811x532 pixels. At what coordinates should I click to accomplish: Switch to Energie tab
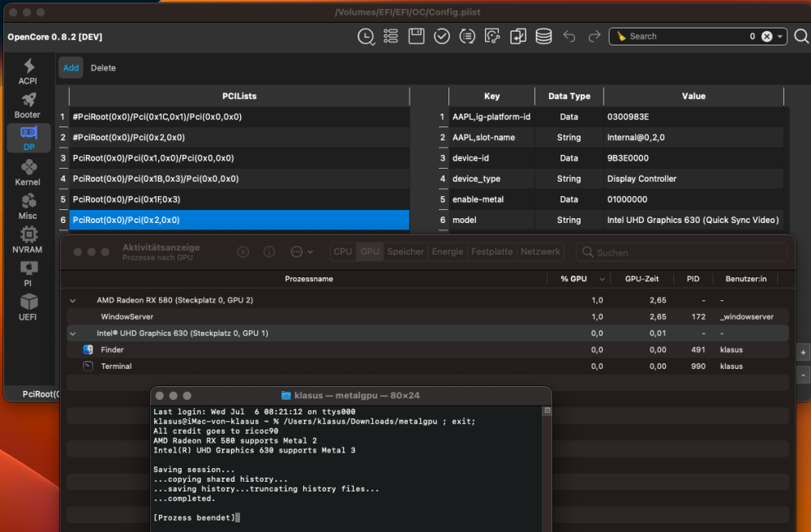click(448, 251)
